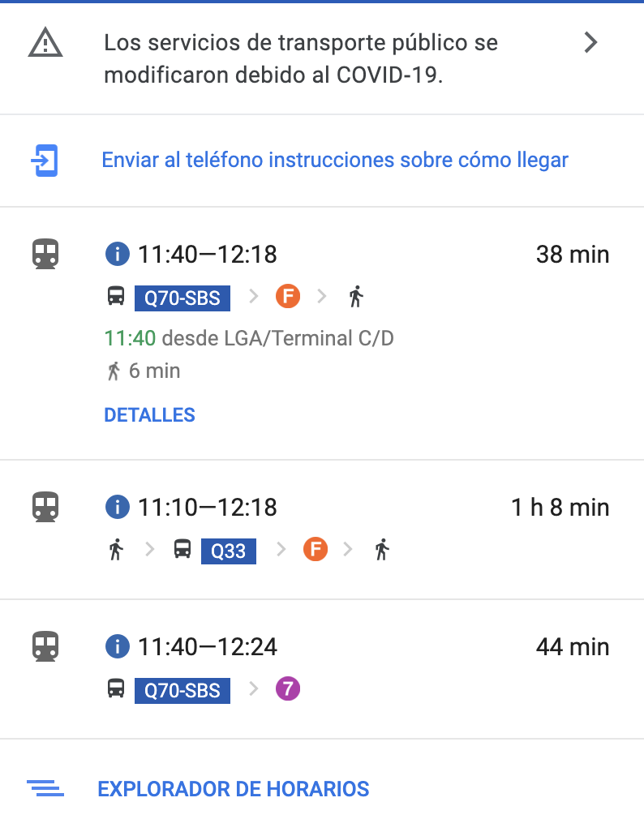Click the info icon beside 11:10—12:18
Viewport: 644px width, 832px height.
tap(118, 507)
